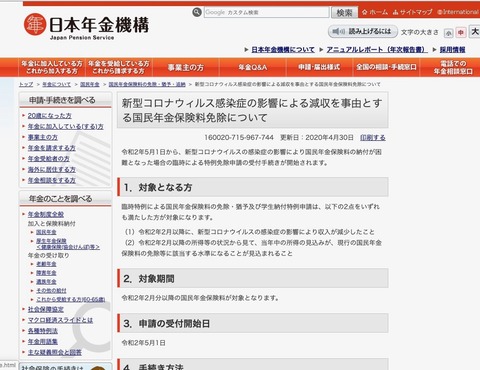The height and width of the screenshot is (370, 480).
Task: Open the 申請・届出様式 nav tab
Action: (319, 67)
